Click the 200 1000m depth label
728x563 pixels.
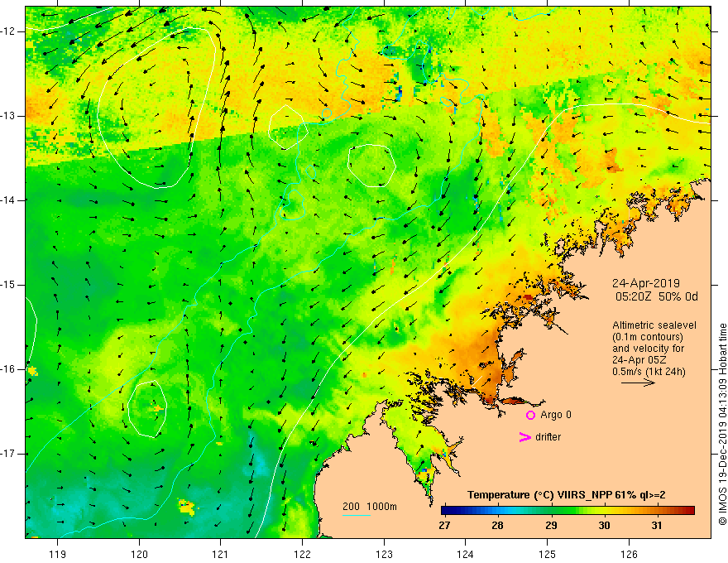(x=370, y=507)
